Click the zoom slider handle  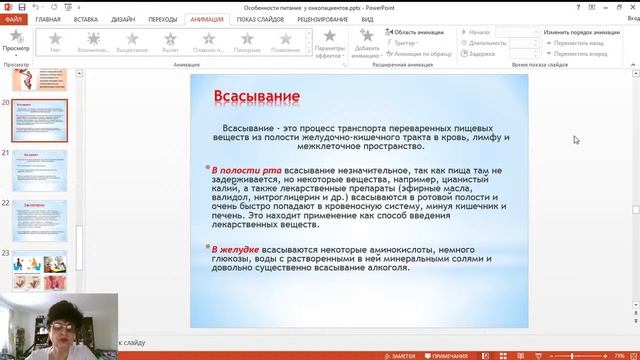572,356
